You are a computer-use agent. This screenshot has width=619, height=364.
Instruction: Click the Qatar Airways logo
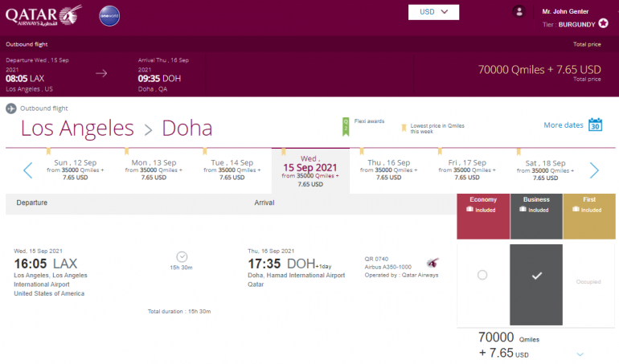click(x=43, y=15)
